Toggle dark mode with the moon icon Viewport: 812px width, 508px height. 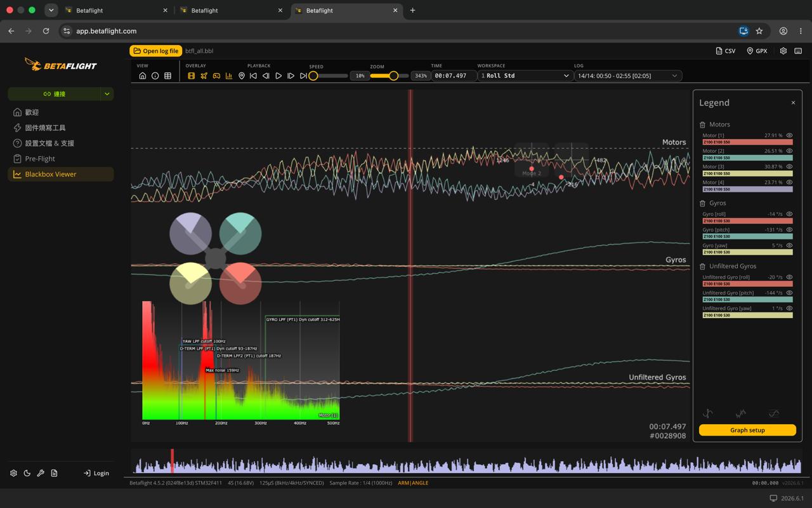click(x=27, y=473)
